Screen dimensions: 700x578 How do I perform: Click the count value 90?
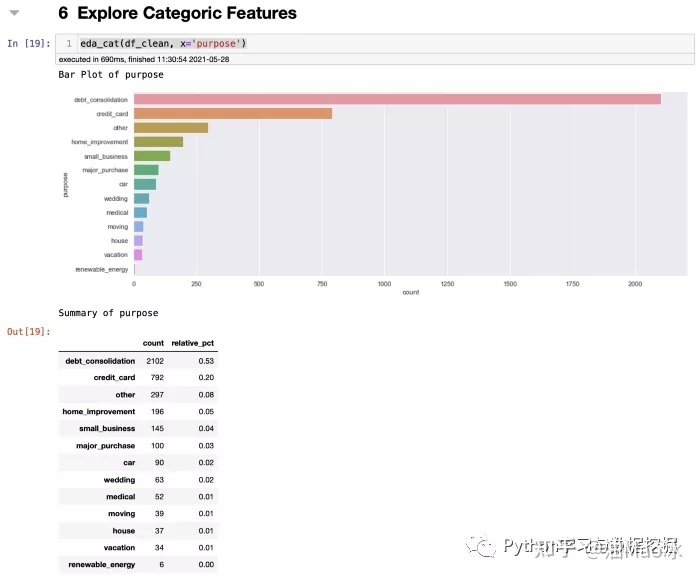pos(159,462)
